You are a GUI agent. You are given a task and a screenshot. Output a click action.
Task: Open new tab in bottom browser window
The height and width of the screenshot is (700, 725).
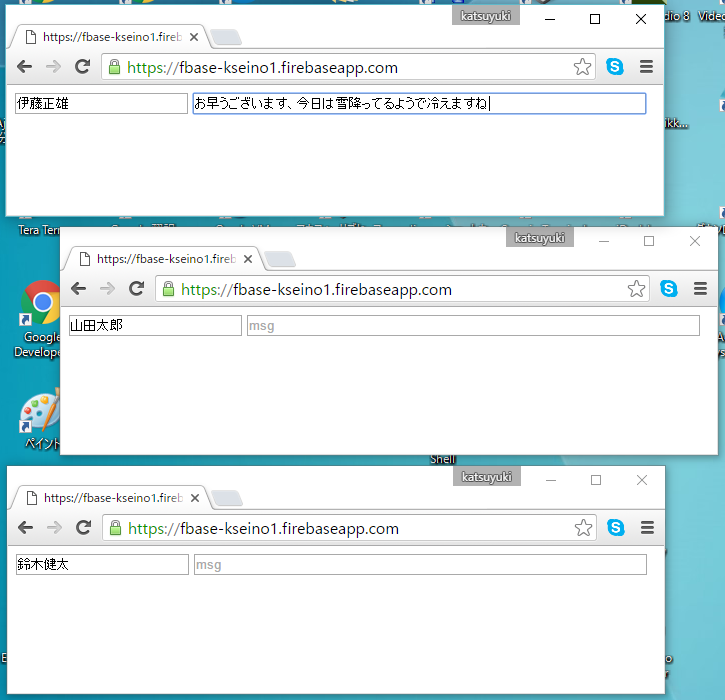point(227,498)
